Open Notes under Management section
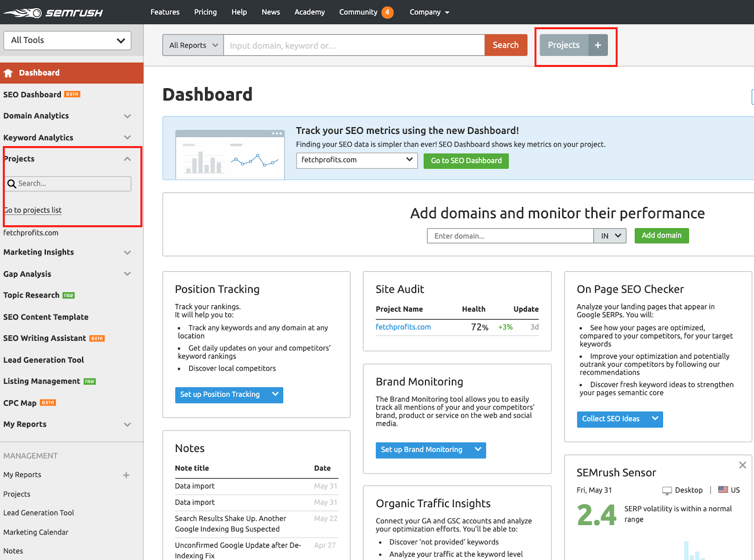 point(13,551)
